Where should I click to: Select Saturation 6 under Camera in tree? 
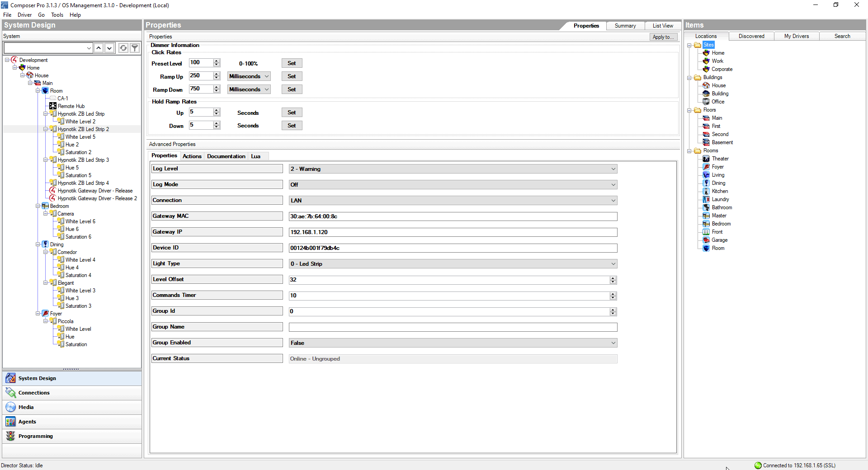(x=78, y=237)
